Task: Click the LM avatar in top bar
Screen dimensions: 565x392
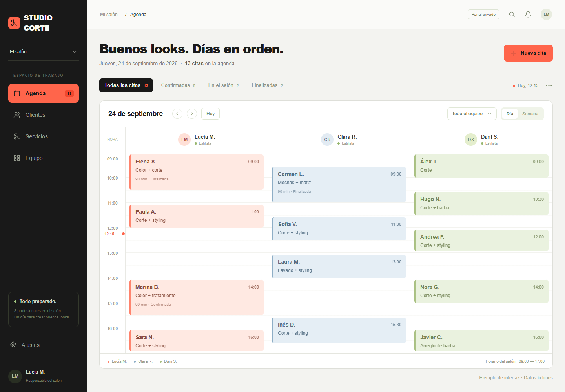Action: click(x=546, y=15)
